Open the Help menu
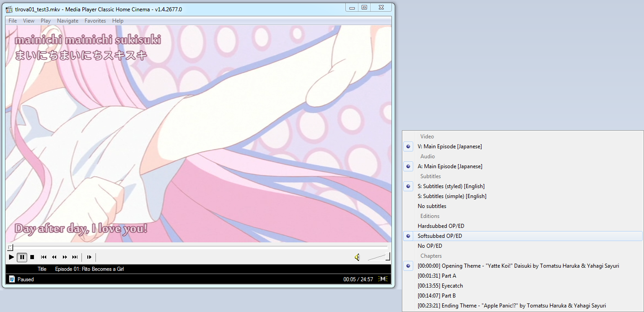 point(118,21)
